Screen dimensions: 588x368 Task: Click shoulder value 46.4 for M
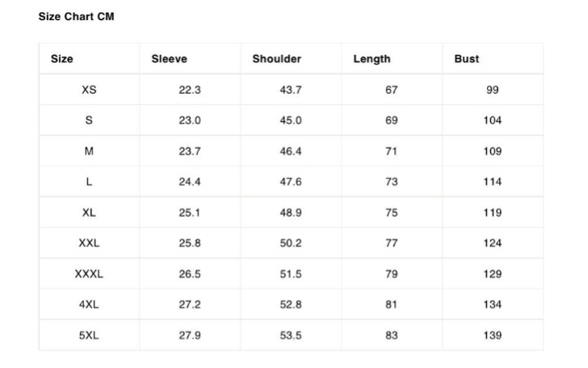291,151
